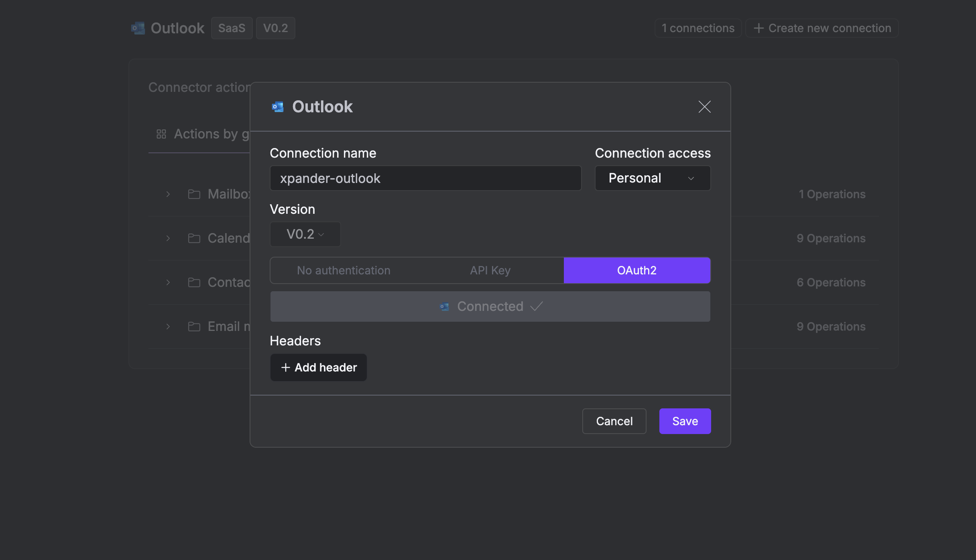Click the Contacts folder icon

click(194, 282)
